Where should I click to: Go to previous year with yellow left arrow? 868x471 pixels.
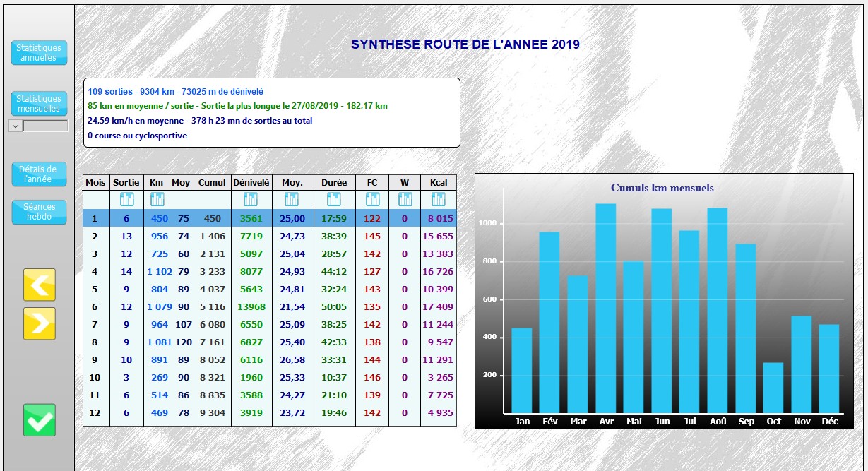(40, 285)
